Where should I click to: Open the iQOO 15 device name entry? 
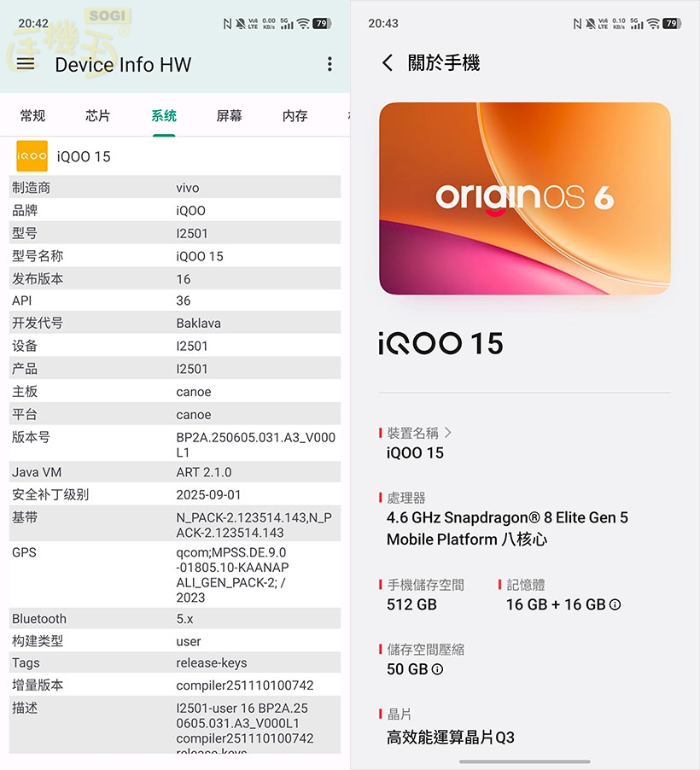click(x=415, y=453)
